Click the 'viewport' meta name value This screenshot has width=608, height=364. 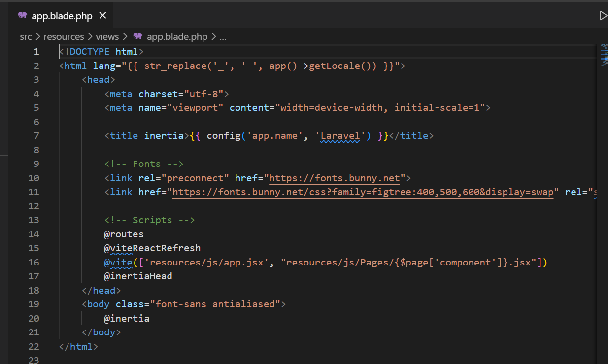point(195,108)
